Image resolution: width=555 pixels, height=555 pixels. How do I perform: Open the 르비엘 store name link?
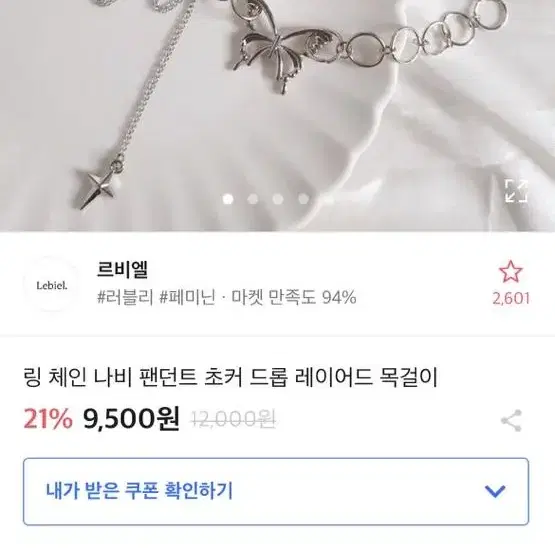pos(122,269)
